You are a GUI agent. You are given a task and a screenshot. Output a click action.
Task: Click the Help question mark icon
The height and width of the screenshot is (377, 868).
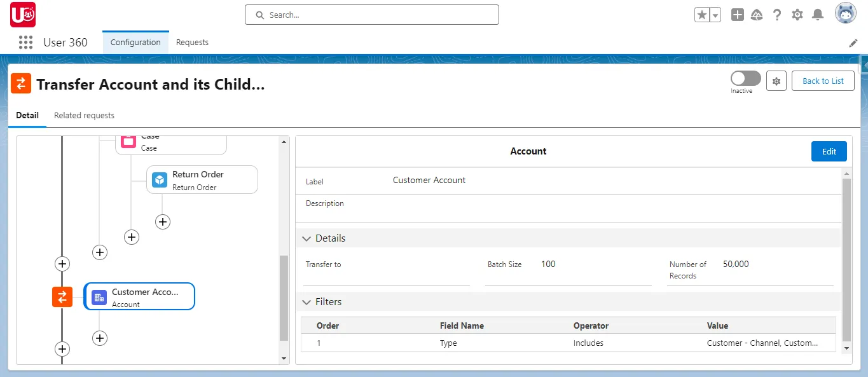click(x=777, y=14)
